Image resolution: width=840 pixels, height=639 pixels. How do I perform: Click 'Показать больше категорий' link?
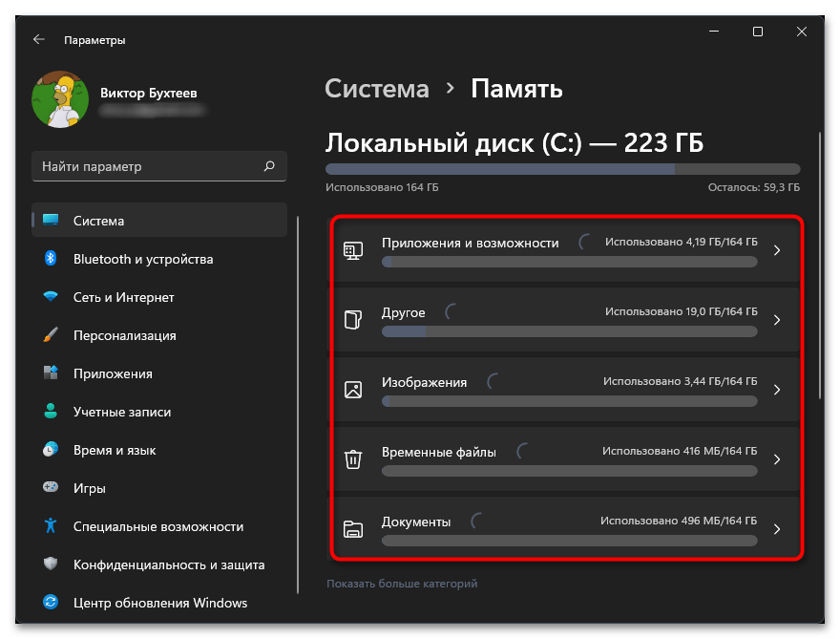[402, 584]
